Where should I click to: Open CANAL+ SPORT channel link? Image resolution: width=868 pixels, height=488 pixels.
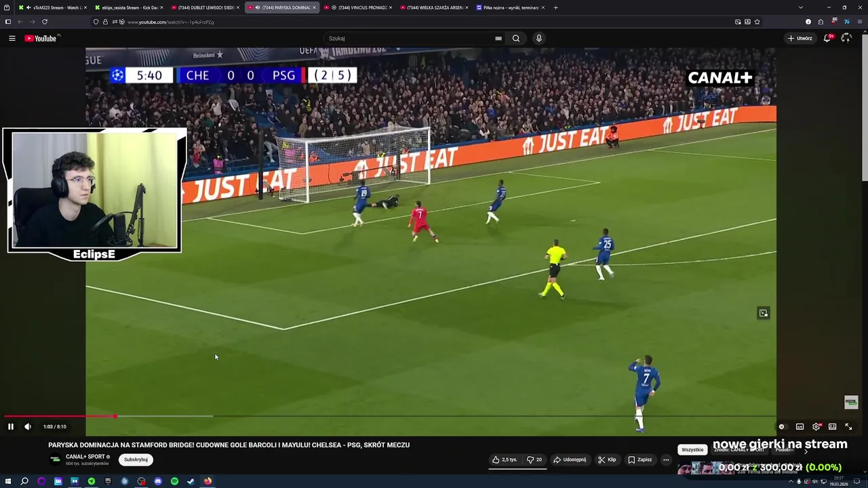pyautogui.click(x=85, y=457)
